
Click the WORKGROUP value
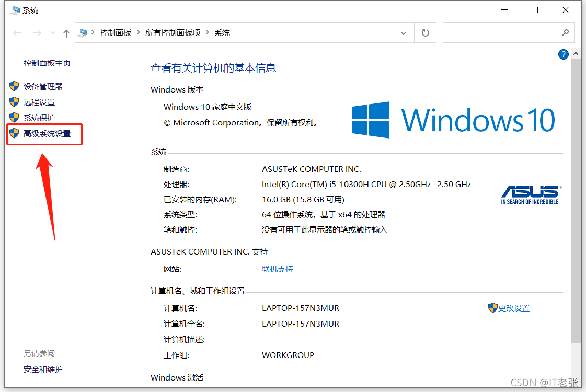(288, 355)
